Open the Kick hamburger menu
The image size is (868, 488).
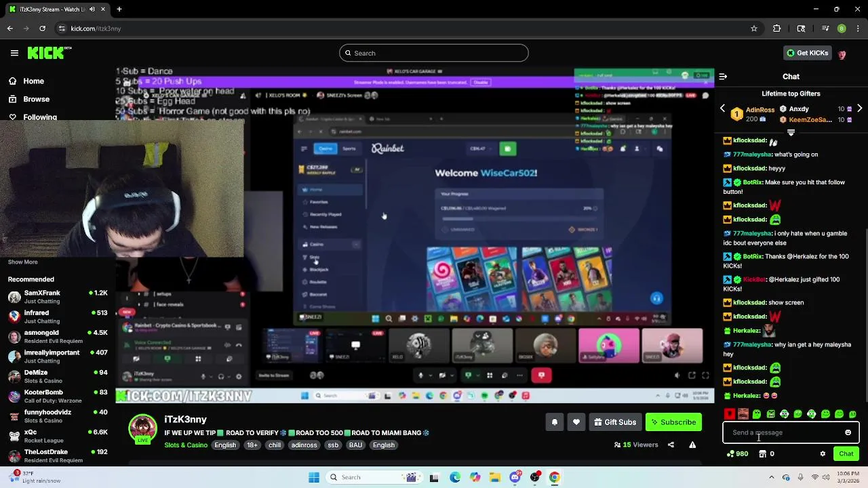coord(14,53)
